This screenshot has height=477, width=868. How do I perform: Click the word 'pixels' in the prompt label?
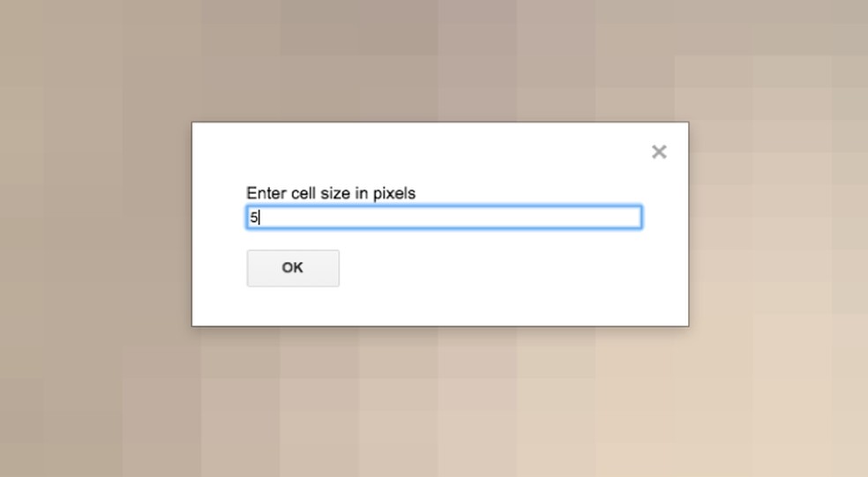[x=393, y=193]
